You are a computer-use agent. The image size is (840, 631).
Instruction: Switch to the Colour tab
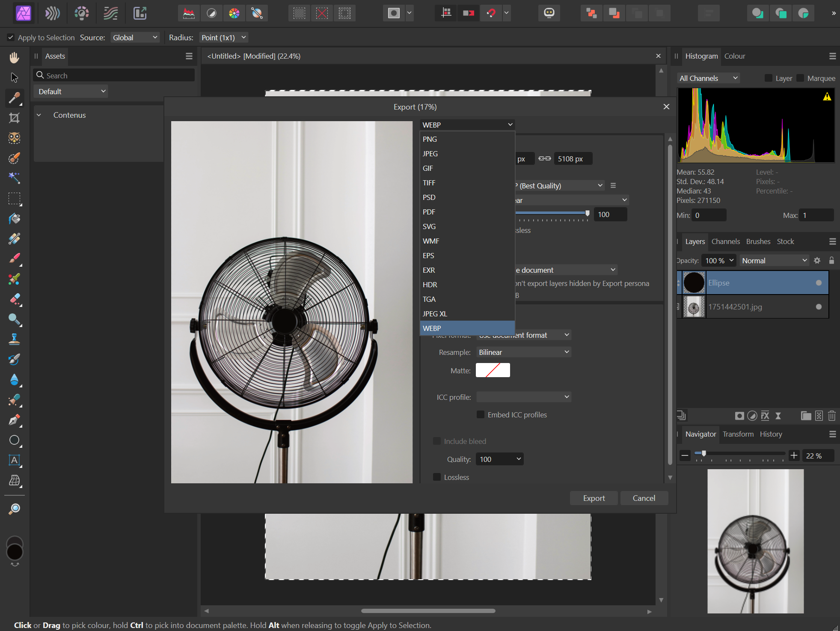[x=734, y=56]
